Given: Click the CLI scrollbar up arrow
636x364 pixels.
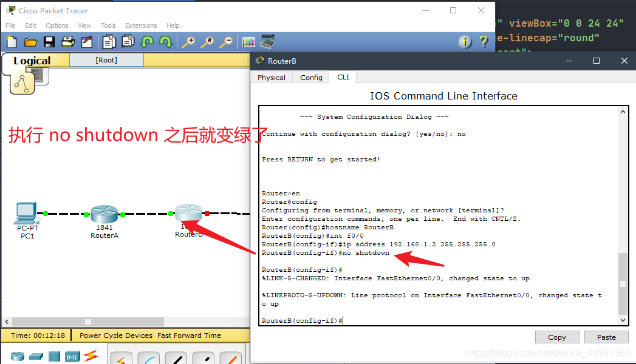Looking at the screenshot, I should (x=623, y=112).
